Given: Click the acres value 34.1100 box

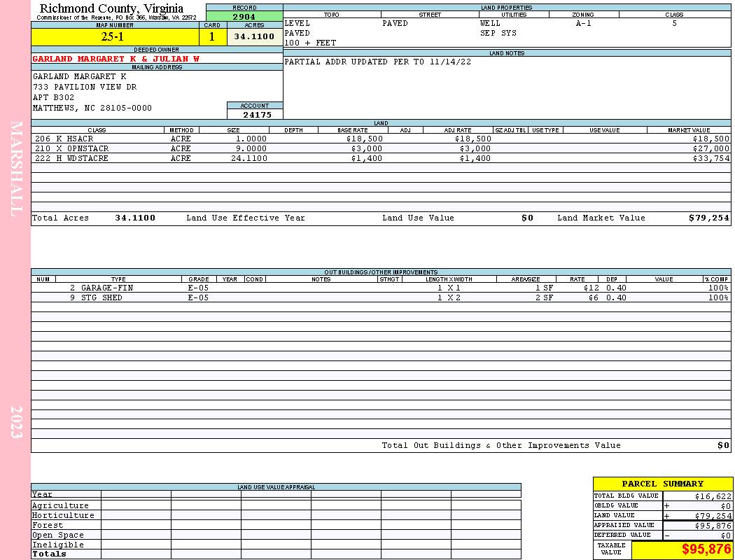Looking at the screenshot, I should [x=255, y=36].
